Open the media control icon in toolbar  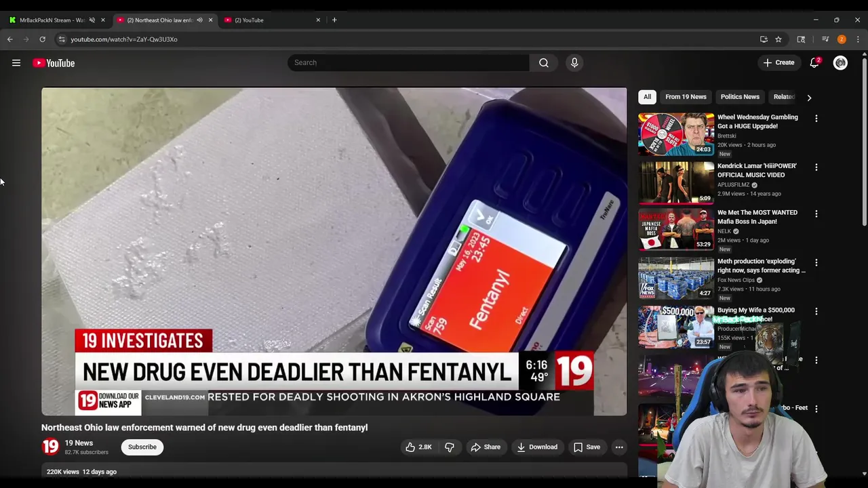[x=825, y=39]
